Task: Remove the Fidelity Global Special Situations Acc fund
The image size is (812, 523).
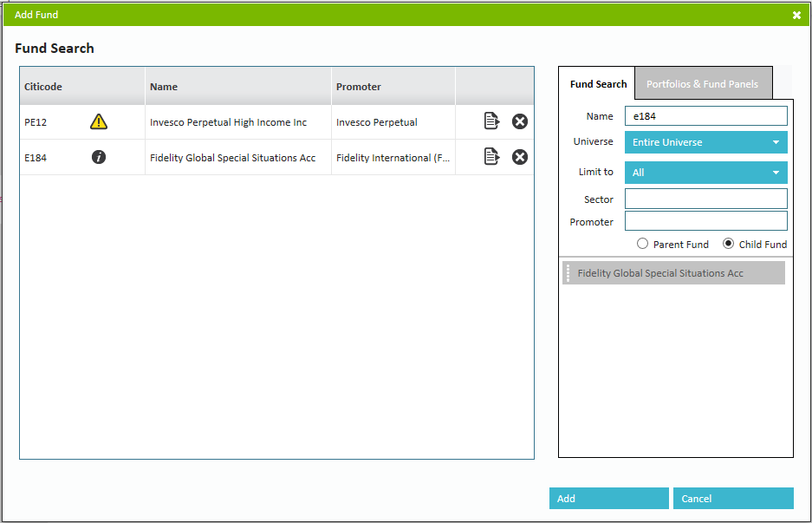Action: coord(519,156)
